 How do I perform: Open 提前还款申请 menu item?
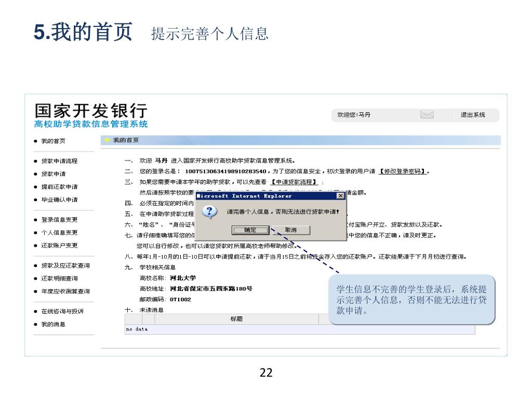59,187
